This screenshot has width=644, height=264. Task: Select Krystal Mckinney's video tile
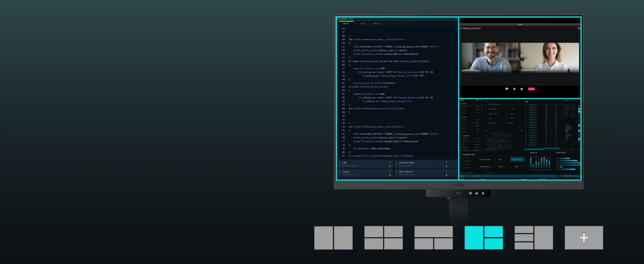tap(550, 57)
